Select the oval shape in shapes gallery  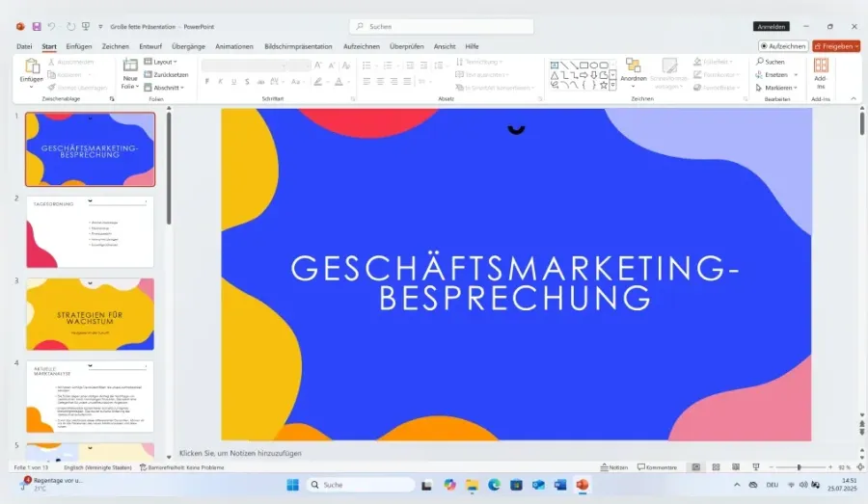pyautogui.click(x=594, y=66)
